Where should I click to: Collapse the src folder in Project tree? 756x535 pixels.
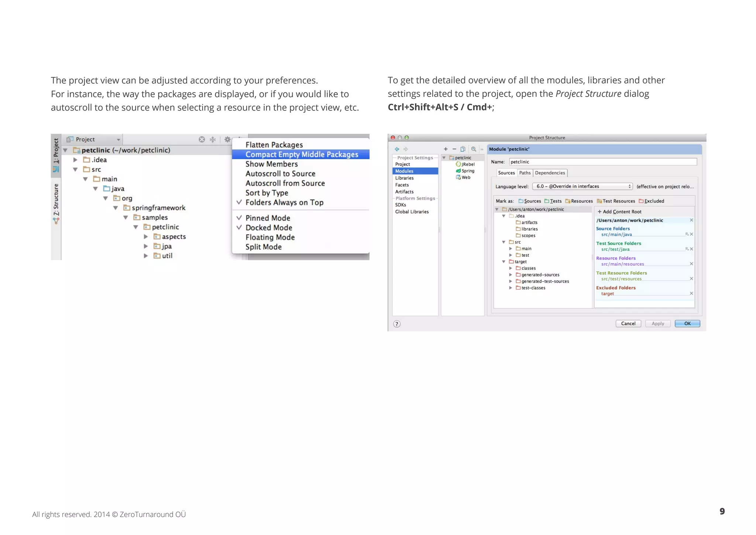point(75,170)
